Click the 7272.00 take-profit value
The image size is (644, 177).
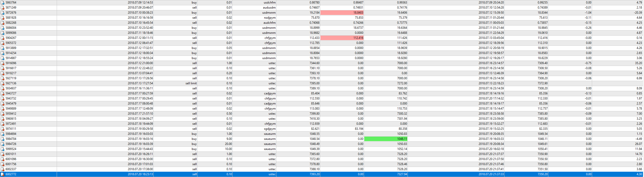(402, 83)
